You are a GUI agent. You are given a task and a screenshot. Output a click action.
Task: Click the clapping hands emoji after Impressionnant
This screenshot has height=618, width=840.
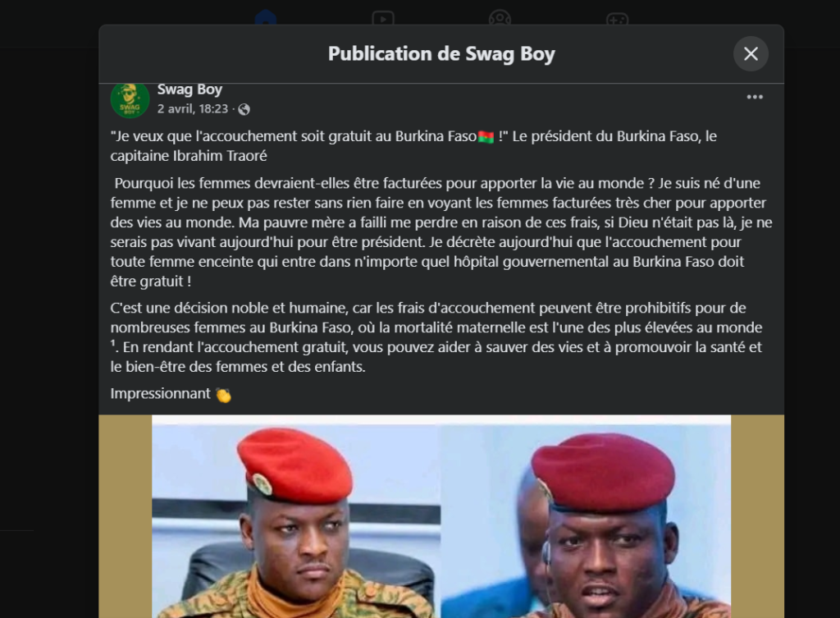[x=223, y=395]
